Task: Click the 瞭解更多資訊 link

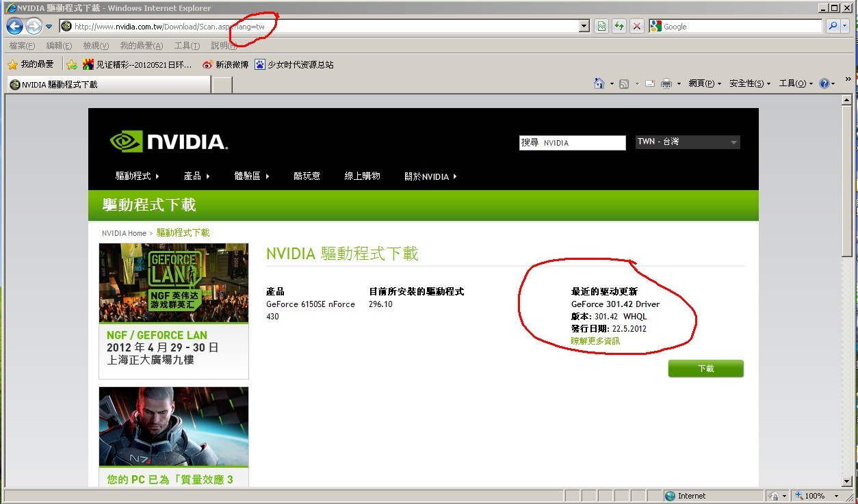Action: point(595,341)
